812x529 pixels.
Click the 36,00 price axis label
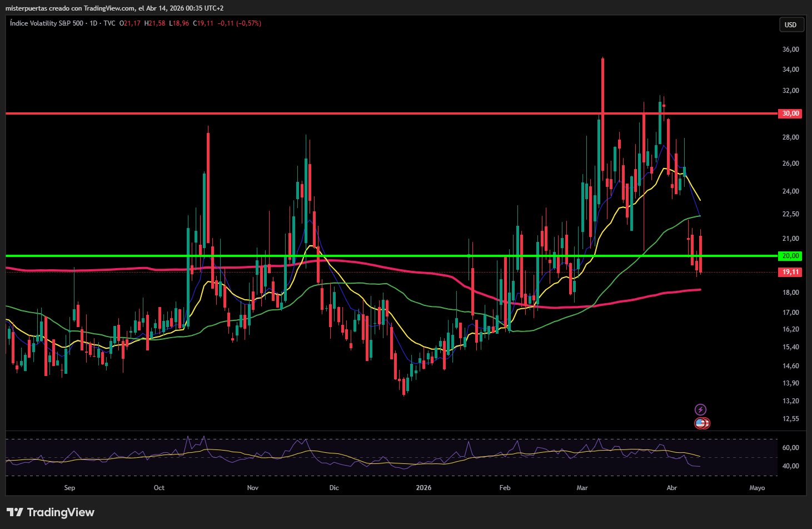point(790,50)
